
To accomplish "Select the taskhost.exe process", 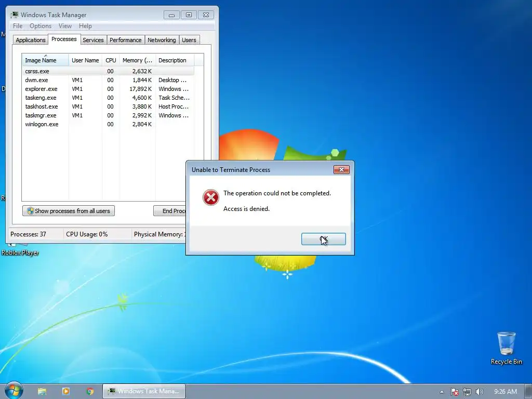I will point(109,107).
